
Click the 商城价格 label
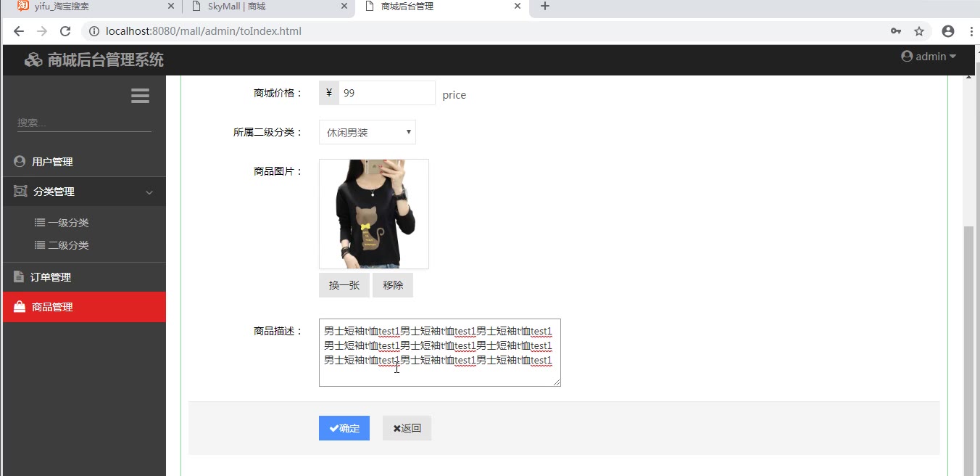pos(278,93)
